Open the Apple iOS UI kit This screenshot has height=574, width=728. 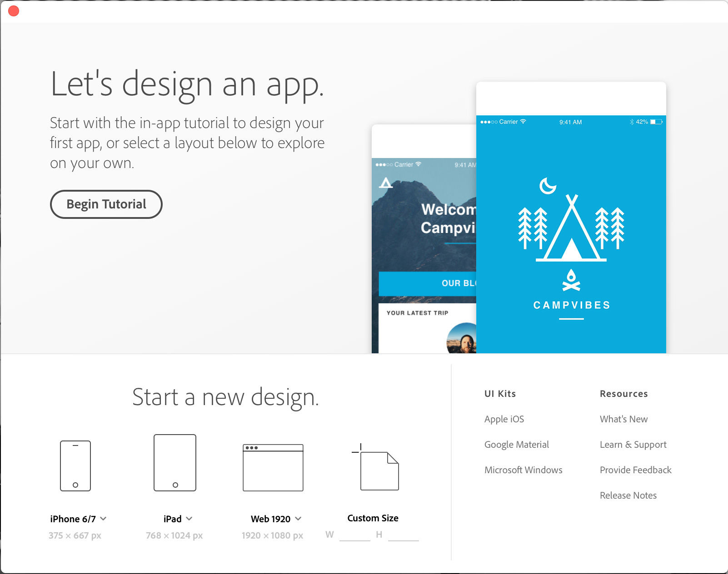[504, 419]
